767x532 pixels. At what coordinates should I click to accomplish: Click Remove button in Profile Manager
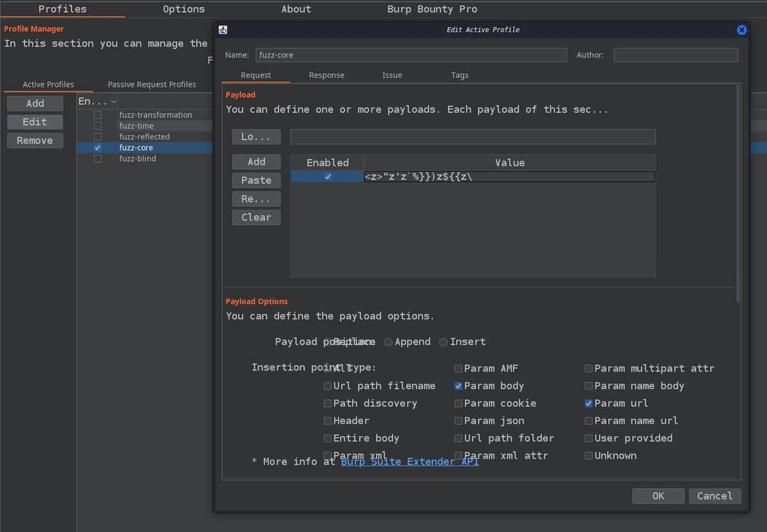(x=36, y=141)
